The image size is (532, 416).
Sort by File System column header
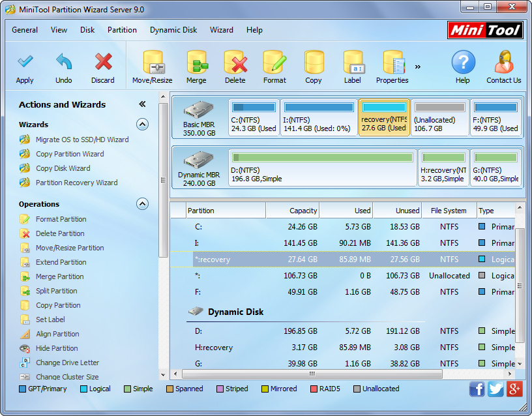449,211
